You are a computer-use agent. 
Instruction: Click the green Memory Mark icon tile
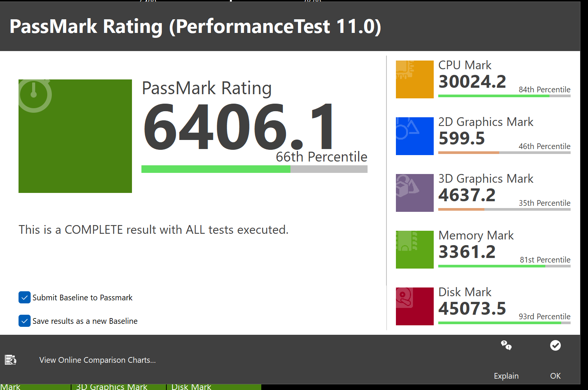coord(414,250)
